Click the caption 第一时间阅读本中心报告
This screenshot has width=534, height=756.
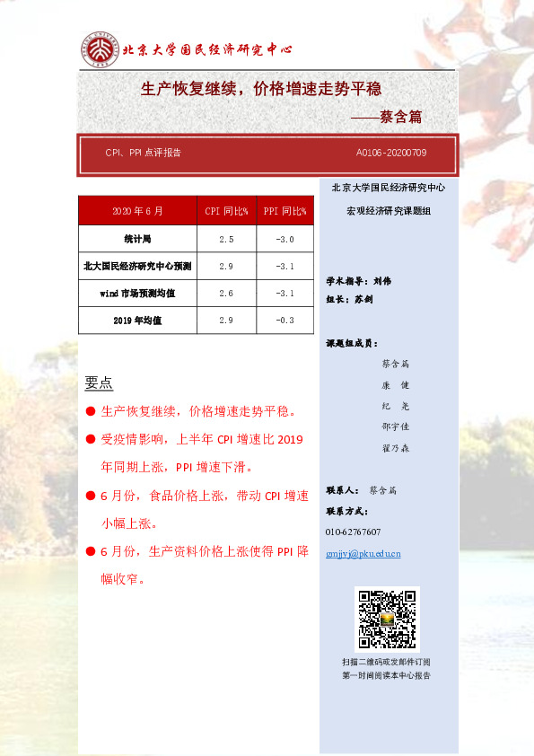pyautogui.click(x=386, y=675)
